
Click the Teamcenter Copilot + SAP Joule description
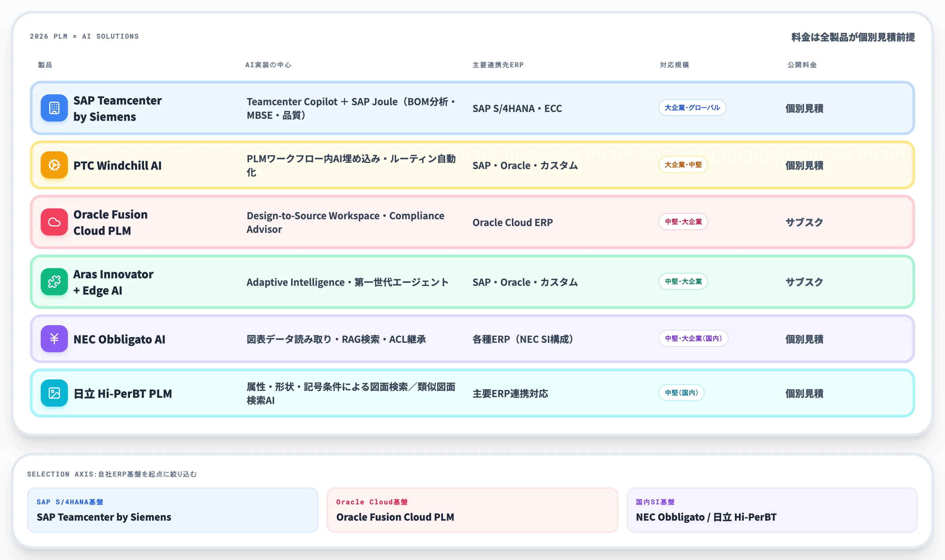tap(352, 109)
